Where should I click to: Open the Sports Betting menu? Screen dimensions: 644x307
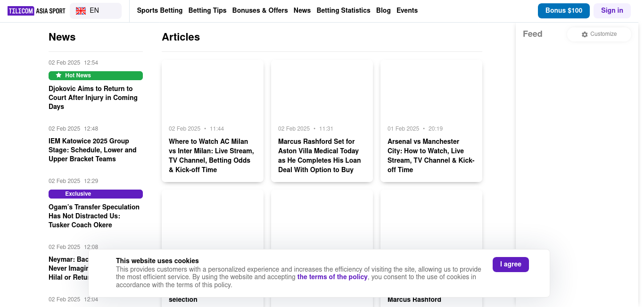tap(160, 10)
